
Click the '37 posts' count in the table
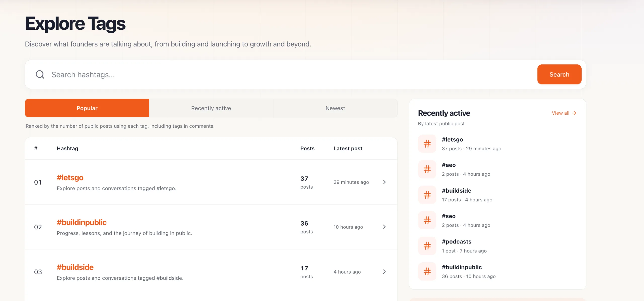306,182
